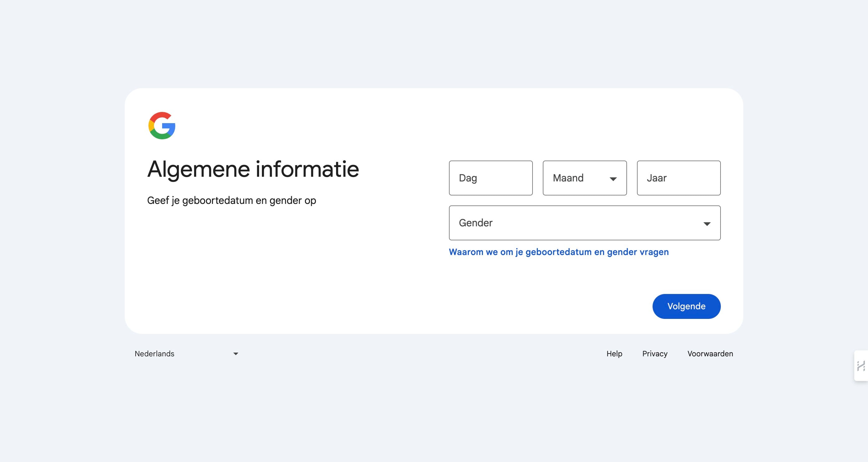This screenshot has width=868, height=462.
Task: Open the Maand month dropdown
Action: coord(584,178)
